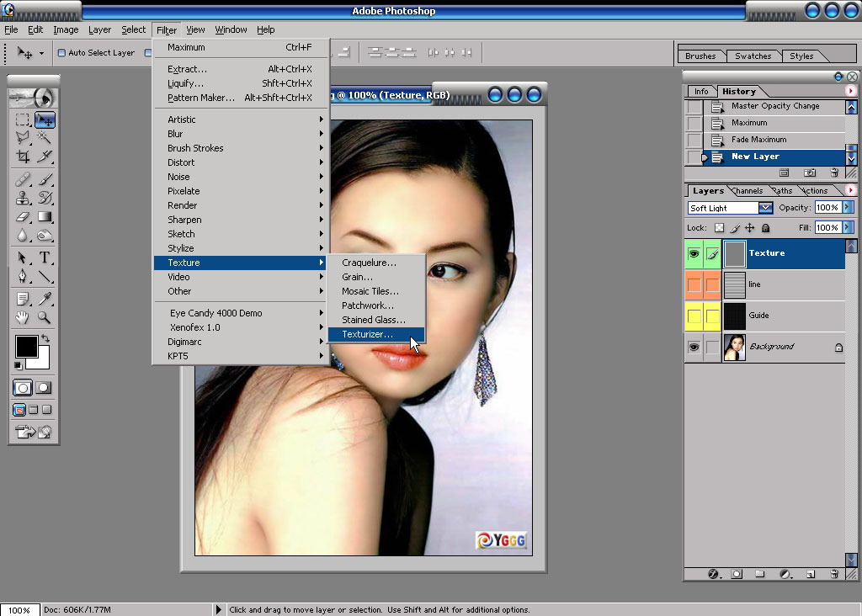
Task: Click the background color swatch
Action: coord(41,360)
